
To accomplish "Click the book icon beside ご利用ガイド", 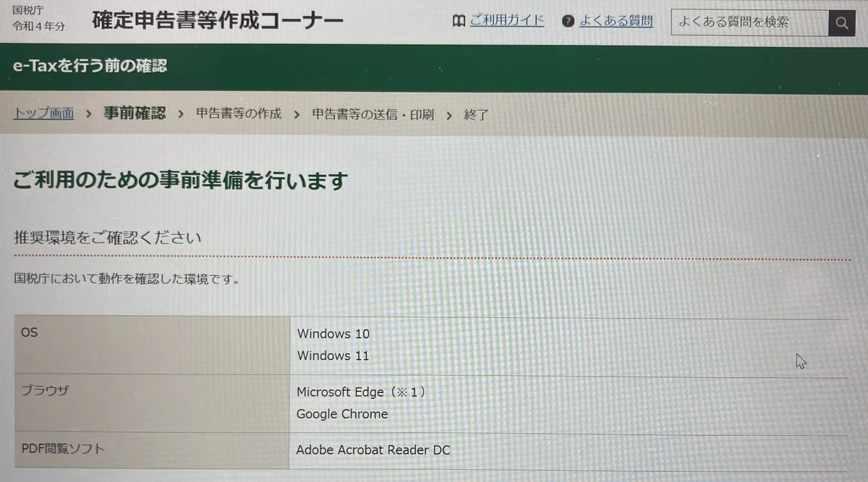I will coord(459,21).
